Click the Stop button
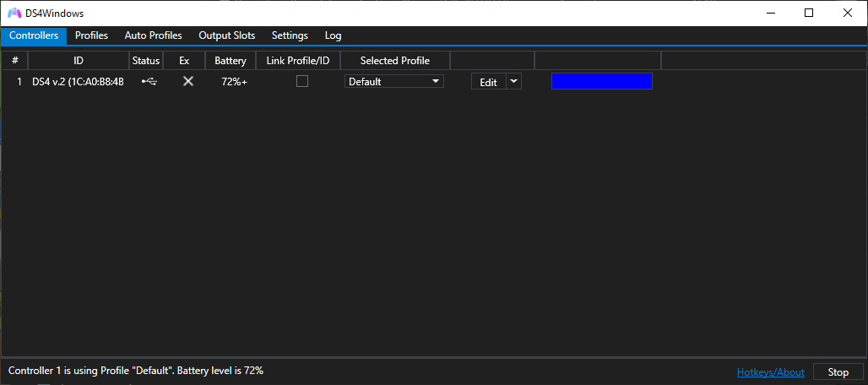868x385 pixels. [x=838, y=372]
